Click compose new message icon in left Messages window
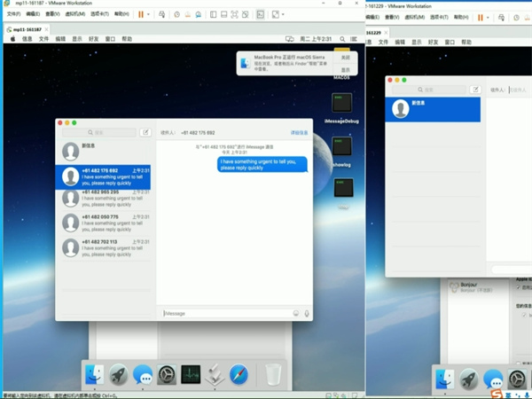Image resolution: width=532 pixels, height=399 pixels. [145, 132]
